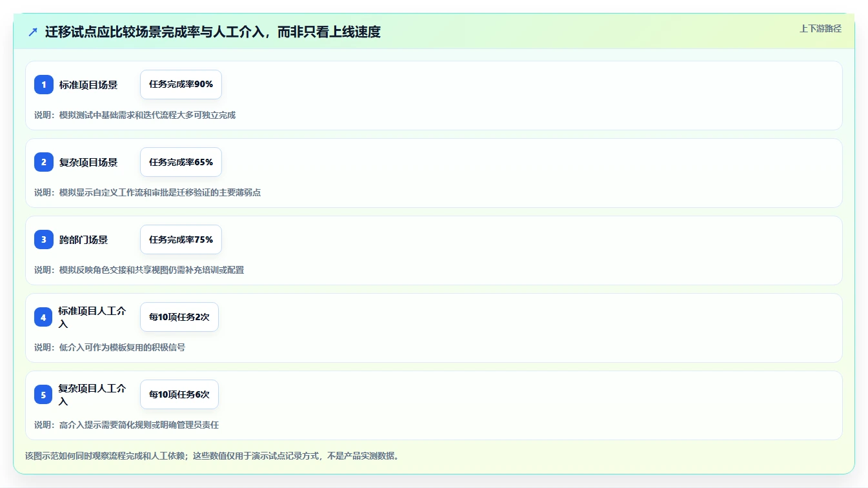The image size is (868, 488).
Task: Click the note 低介入可作为模板复用的积极信号
Action: click(x=110, y=347)
